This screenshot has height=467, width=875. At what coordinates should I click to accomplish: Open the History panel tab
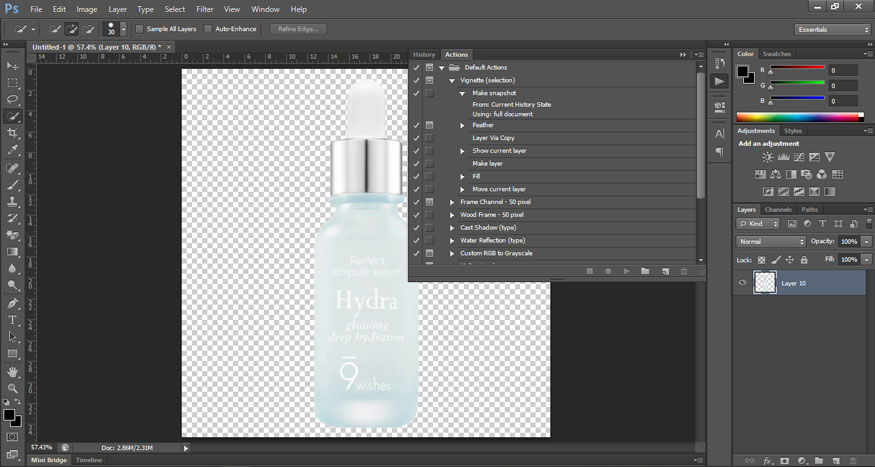424,54
